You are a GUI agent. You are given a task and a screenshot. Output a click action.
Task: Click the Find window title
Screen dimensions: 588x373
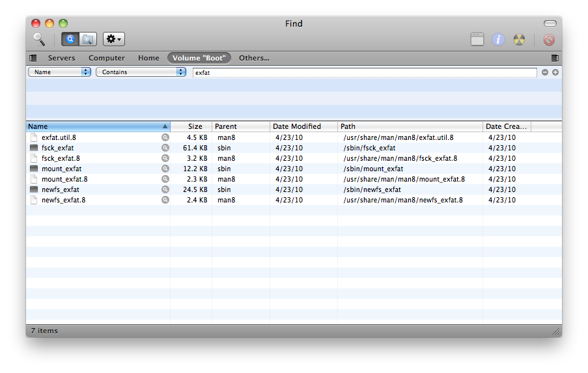tap(294, 23)
